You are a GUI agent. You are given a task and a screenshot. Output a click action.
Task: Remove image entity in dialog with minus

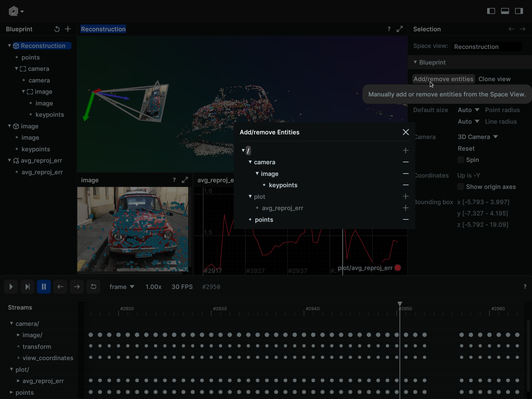click(406, 174)
